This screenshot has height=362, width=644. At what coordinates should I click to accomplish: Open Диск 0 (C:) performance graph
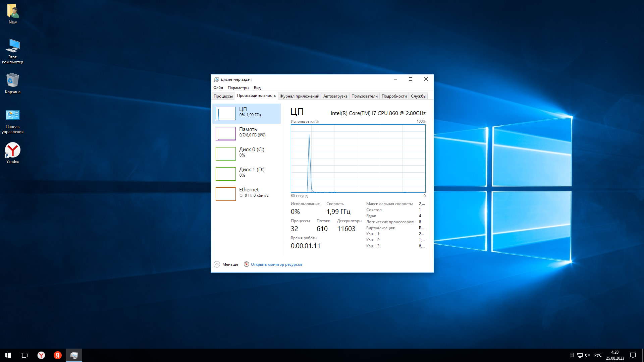(225, 154)
